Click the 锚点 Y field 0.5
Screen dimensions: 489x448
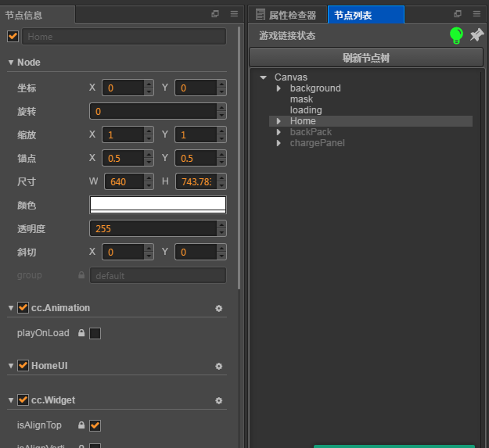[x=196, y=158]
